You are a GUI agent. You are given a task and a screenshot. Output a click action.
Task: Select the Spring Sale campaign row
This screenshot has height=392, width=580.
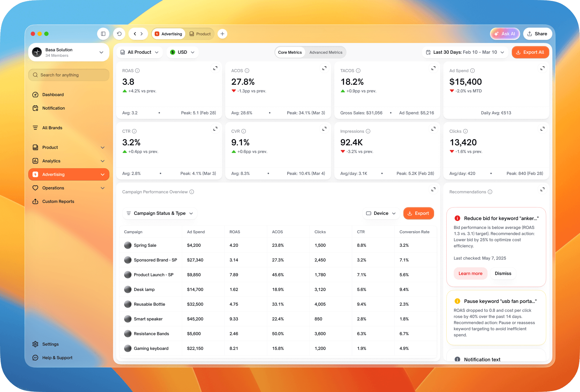[x=278, y=245]
